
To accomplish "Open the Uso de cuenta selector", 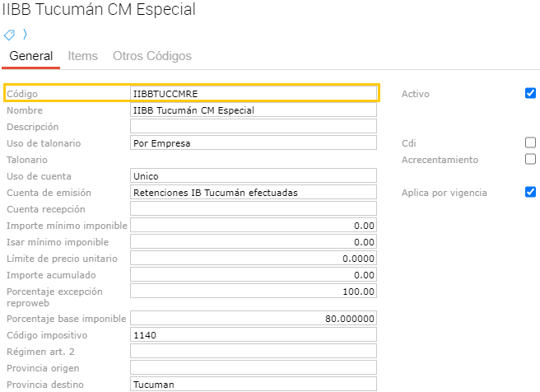I will [253, 176].
